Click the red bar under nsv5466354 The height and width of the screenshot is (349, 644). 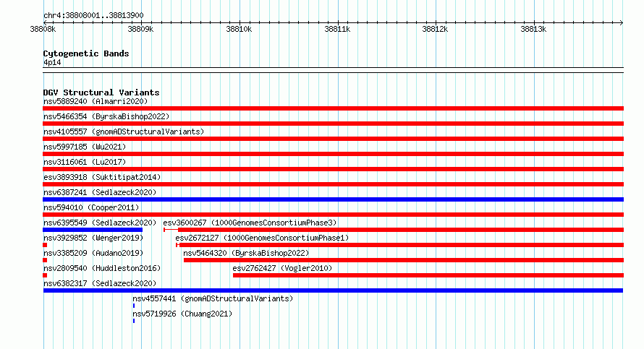333,124
